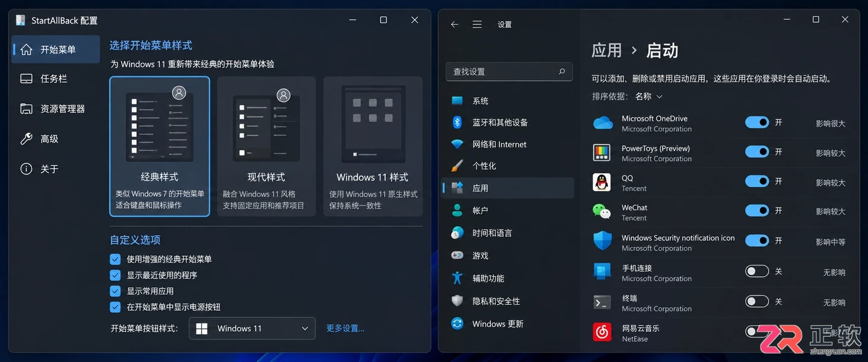Open the hamburger navigation menu in Settings
Viewport: 868px width, 362px height.
point(477,25)
